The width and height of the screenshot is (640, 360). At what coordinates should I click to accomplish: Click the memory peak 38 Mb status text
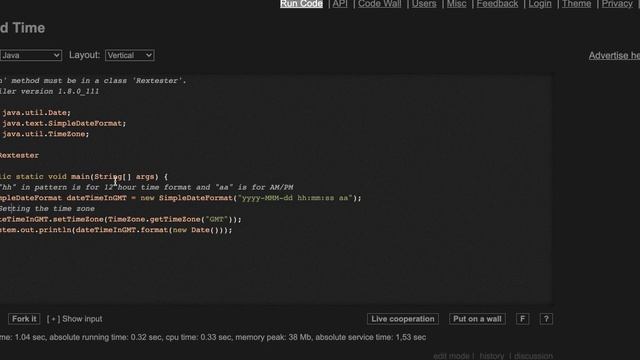(273, 338)
